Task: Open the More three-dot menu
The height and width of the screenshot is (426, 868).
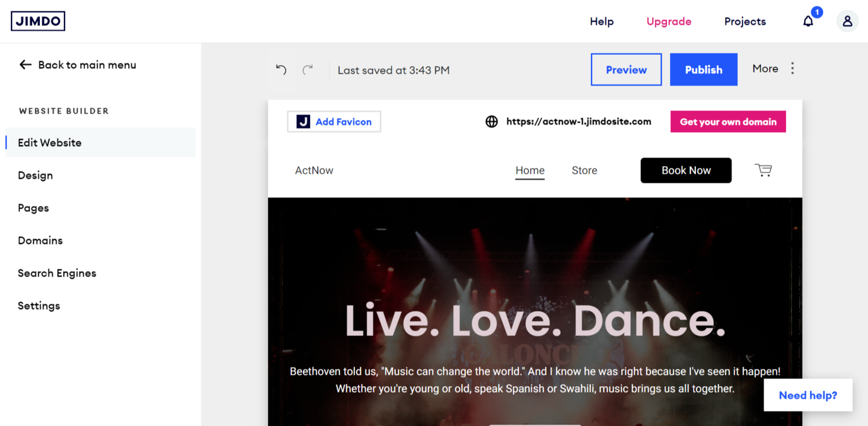Action: coord(792,69)
